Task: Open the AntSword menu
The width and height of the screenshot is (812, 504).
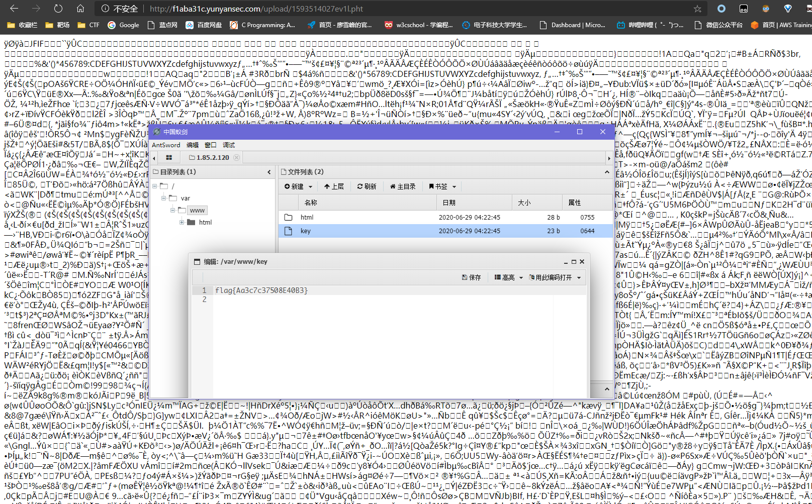Action: [x=166, y=145]
